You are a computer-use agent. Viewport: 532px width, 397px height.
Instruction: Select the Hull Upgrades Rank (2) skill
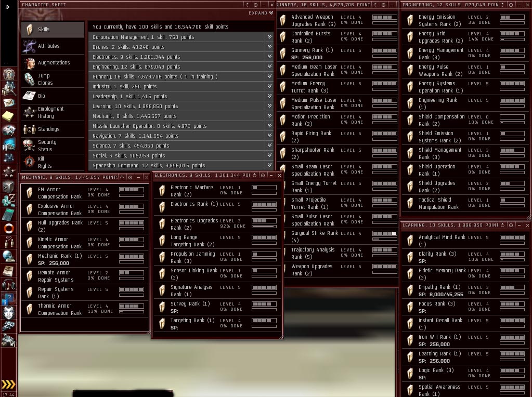coord(85,226)
